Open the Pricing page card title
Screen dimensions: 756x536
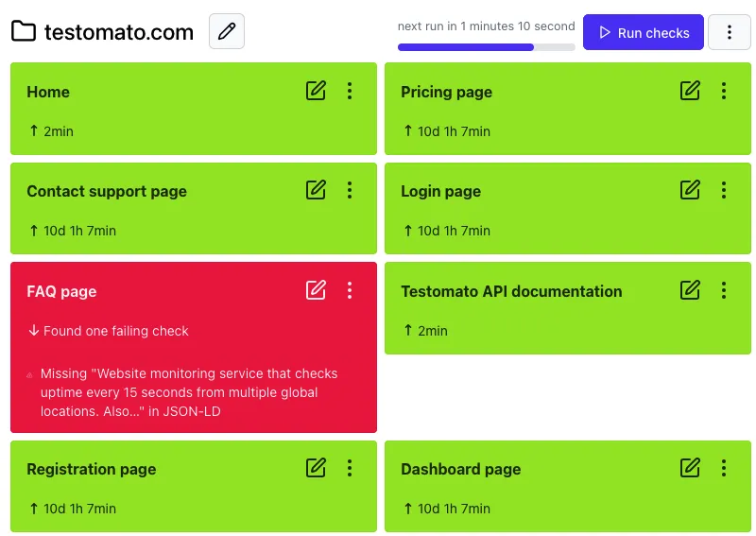(x=446, y=92)
